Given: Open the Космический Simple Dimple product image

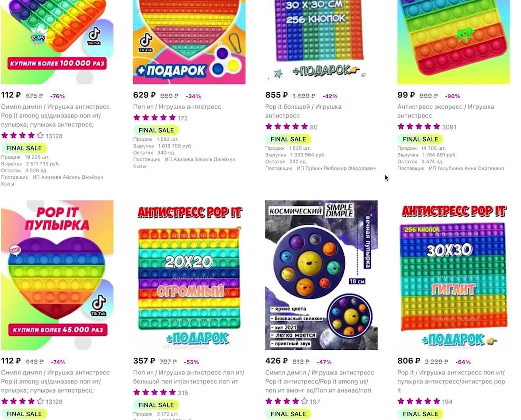Looking at the screenshot, I should [321, 275].
